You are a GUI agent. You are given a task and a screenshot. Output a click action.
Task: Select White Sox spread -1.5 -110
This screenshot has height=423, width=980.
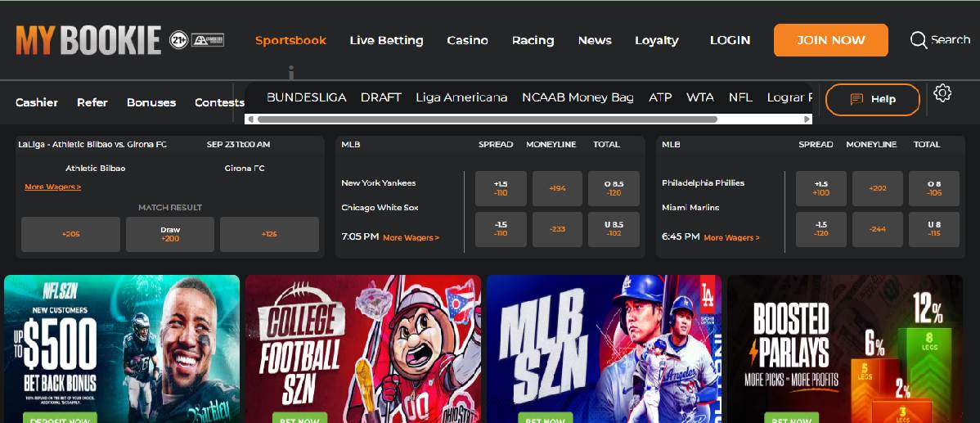coord(501,229)
